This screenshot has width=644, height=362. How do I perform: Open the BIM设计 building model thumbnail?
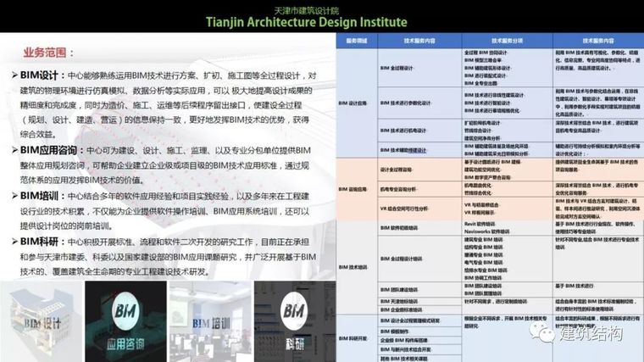click(42, 322)
